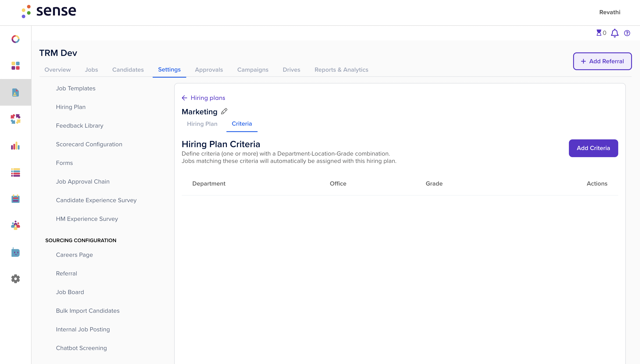Screen dimensions: 640x364
Task: Open the notifications bell
Action: [614, 33]
